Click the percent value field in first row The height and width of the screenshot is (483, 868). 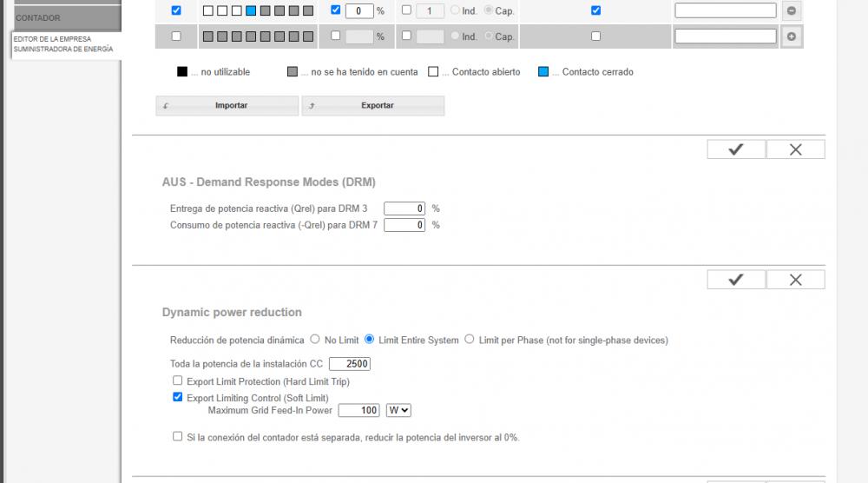359,10
